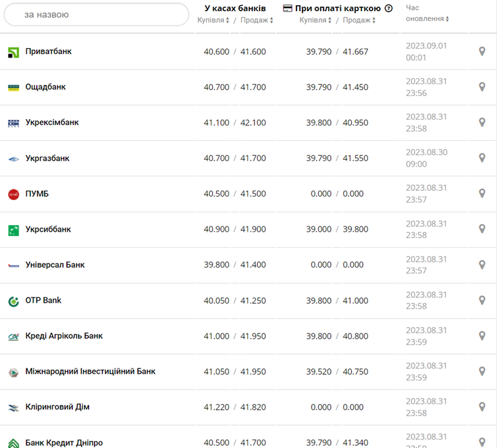Show ПУМБ branch locations via pin icon
This screenshot has width=497, height=448.
pos(482,193)
